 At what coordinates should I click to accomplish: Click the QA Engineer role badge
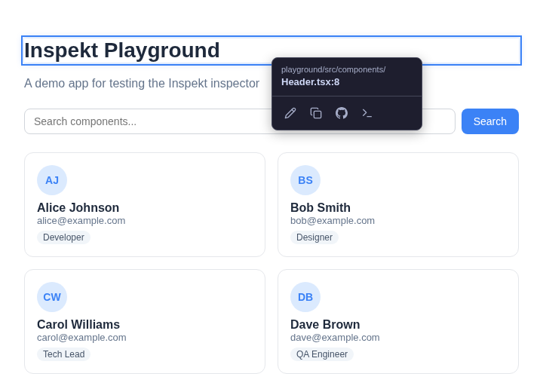[322, 354]
